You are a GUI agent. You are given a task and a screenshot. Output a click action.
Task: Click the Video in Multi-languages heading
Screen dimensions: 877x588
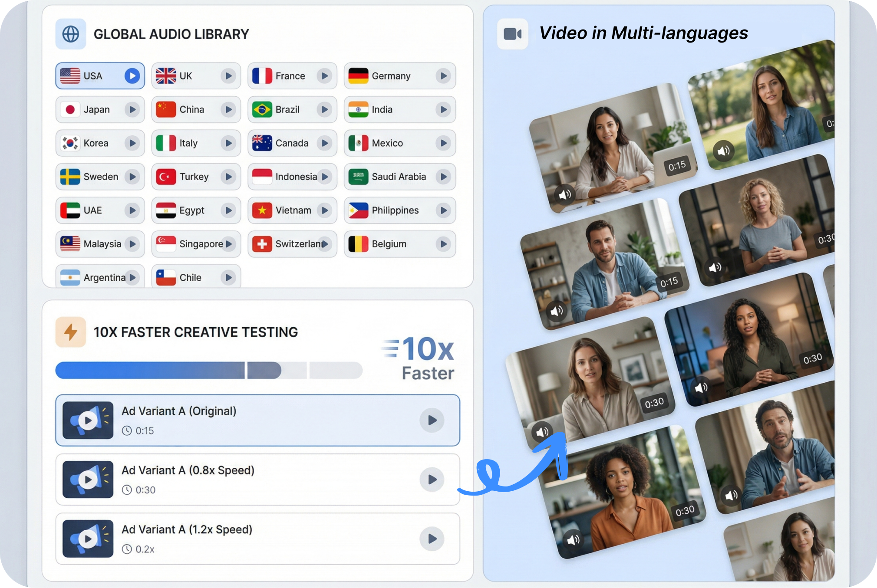pyautogui.click(x=643, y=33)
